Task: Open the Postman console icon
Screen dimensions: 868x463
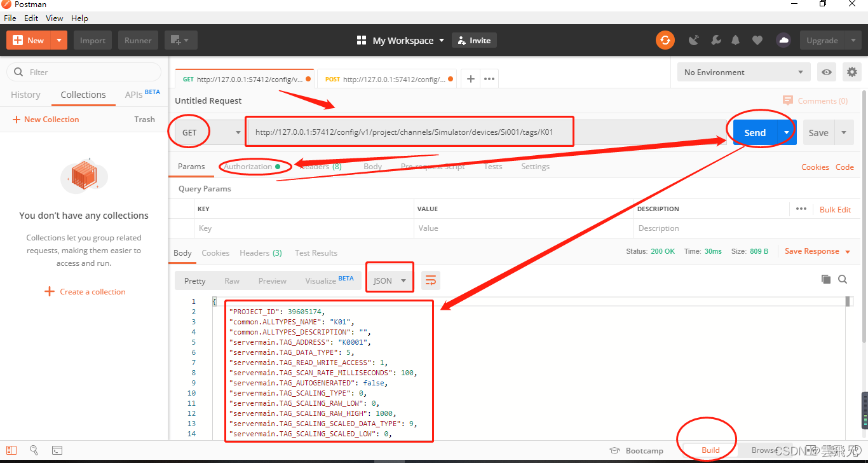Action: pos(57,450)
